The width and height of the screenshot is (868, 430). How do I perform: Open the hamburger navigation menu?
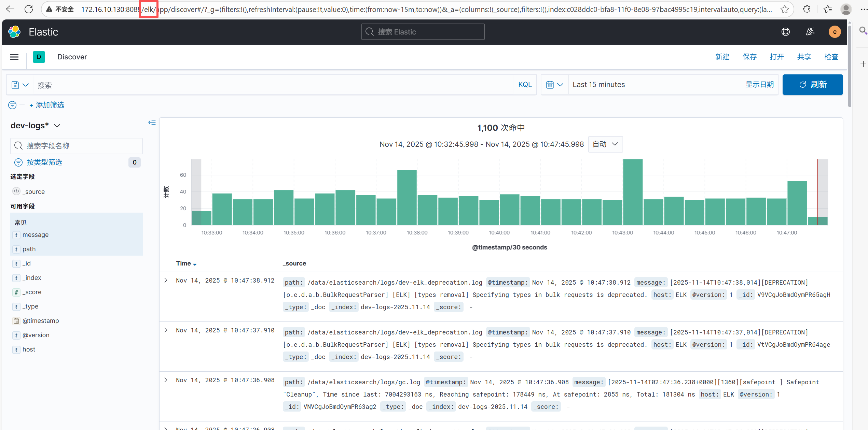(x=14, y=57)
